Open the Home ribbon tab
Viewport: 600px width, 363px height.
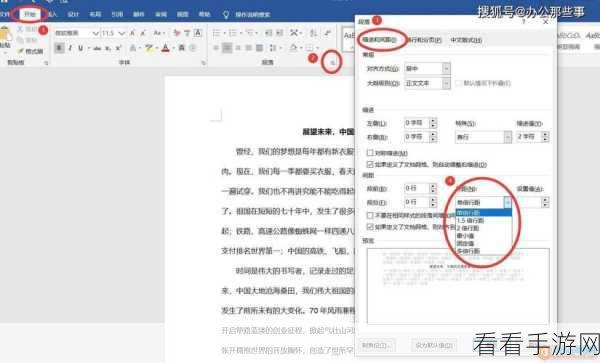(30, 14)
